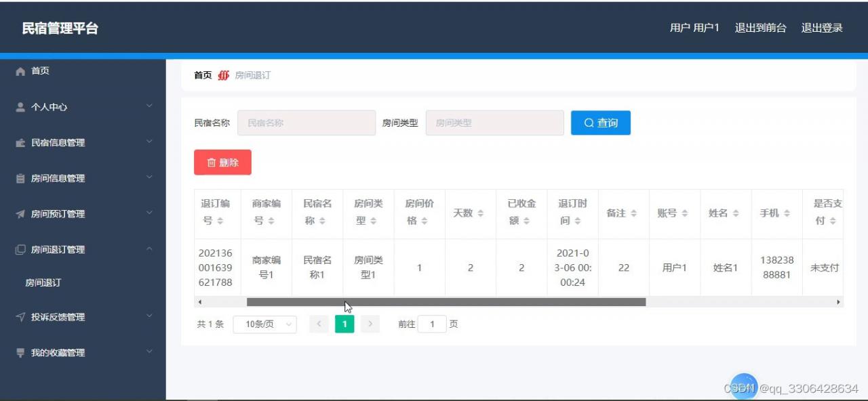Collapse the 房间退订管理 sidebar section
The width and height of the screenshot is (868, 401).
pyautogui.click(x=81, y=249)
